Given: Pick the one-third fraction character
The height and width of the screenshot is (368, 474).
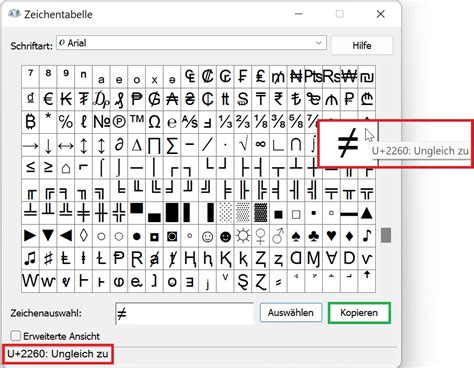Looking at the screenshot, I should 225,122.
